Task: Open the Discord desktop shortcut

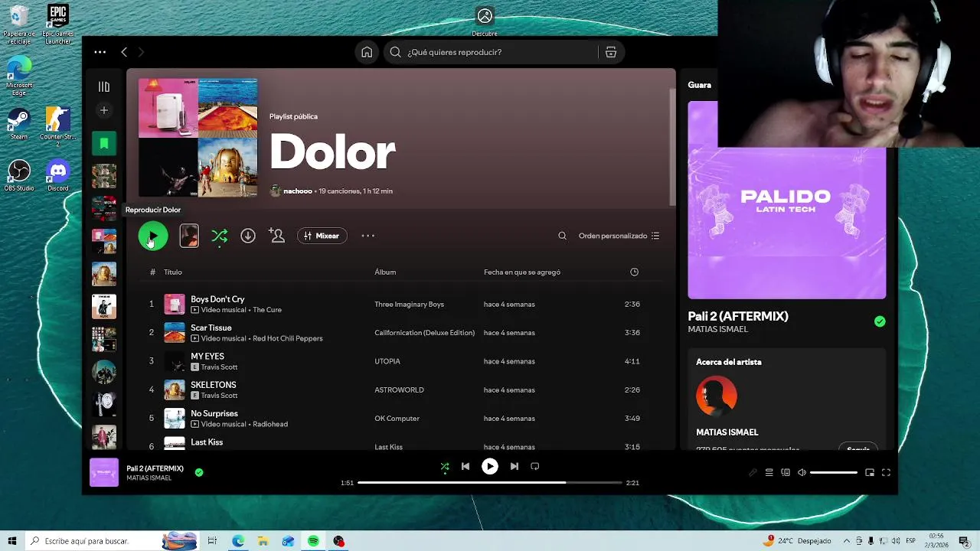Action: click(57, 174)
